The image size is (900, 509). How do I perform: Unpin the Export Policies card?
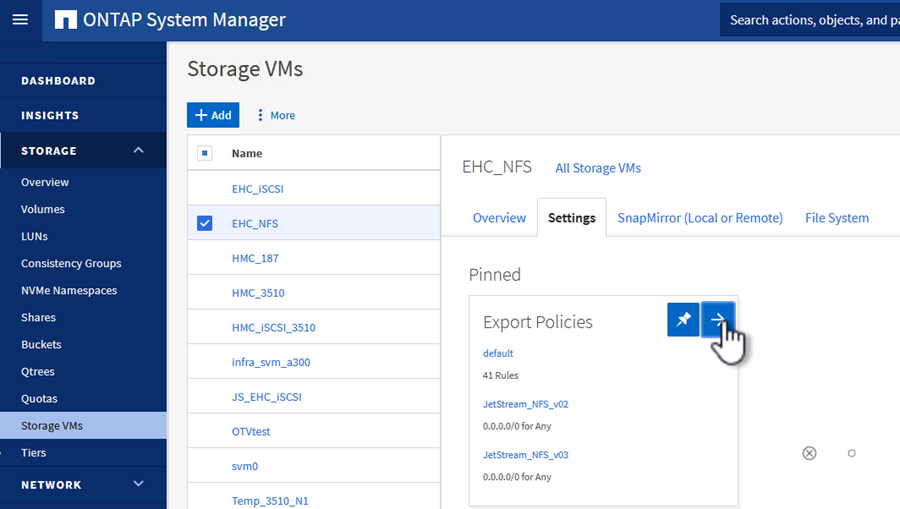(683, 319)
